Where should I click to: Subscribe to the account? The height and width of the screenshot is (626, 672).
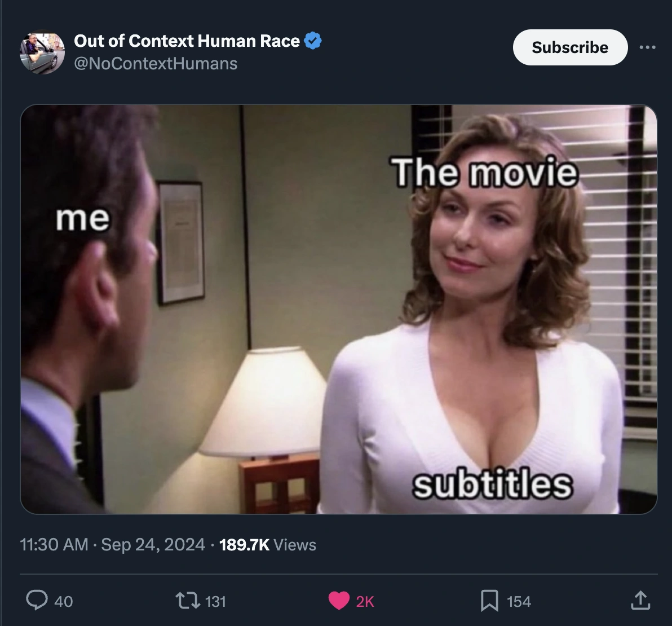570,47
